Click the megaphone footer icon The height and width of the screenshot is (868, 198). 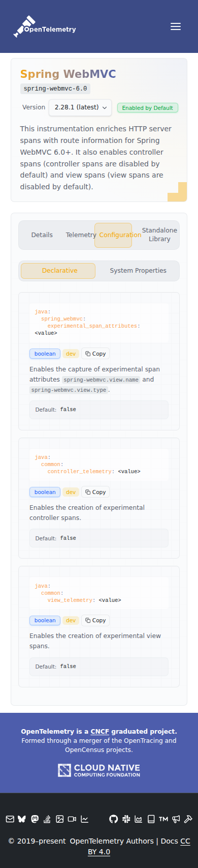(176, 819)
